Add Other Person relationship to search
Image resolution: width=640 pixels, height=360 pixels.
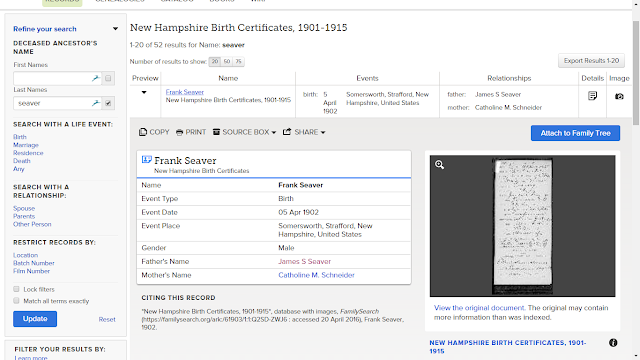[32, 224]
